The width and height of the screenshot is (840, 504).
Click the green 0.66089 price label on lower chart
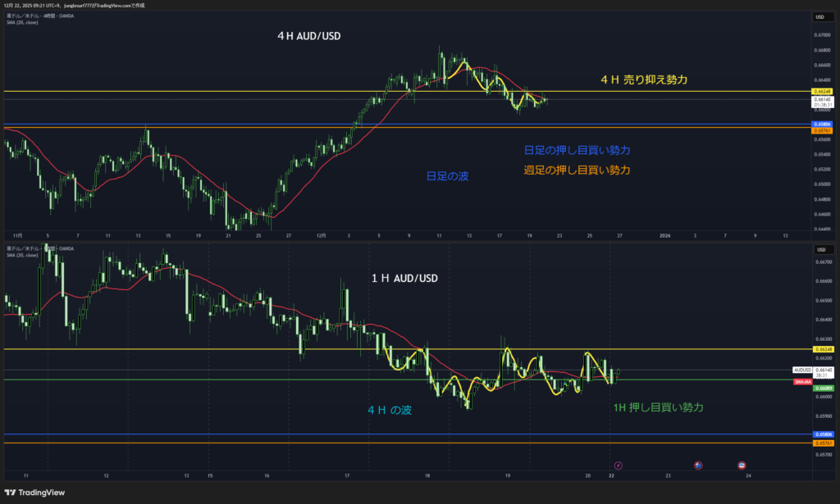coord(821,388)
